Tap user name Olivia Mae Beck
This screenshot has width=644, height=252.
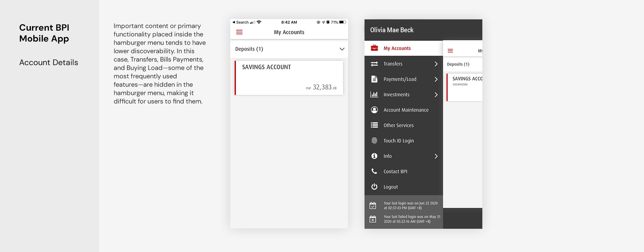pyautogui.click(x=392, y=30)
